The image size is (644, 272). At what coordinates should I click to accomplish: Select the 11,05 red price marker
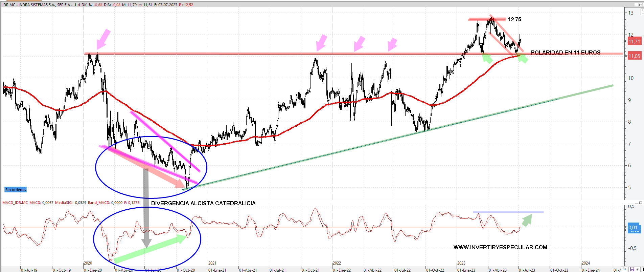click(x=634, y=56)
